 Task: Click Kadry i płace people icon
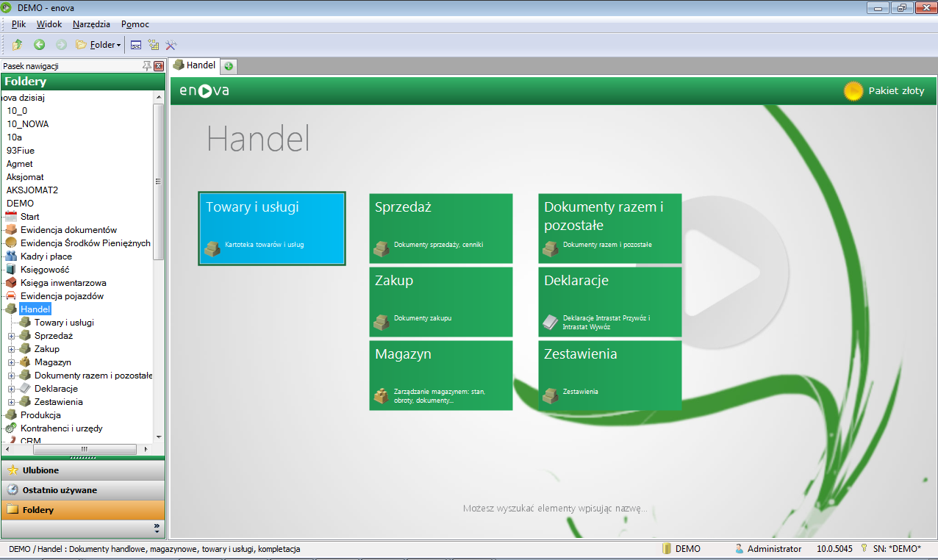pyautogui.click(x=11, y=256)
